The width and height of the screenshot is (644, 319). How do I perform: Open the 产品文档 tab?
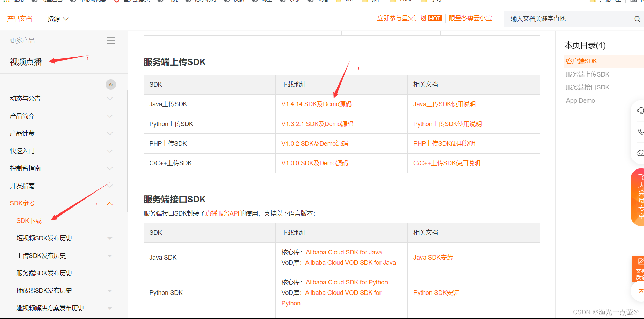coord(20,19)
